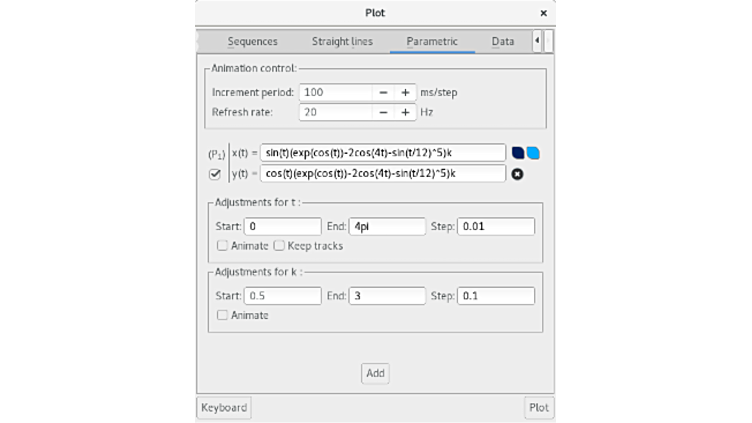
Task: Click the Add button
Action: coord(375,373)
